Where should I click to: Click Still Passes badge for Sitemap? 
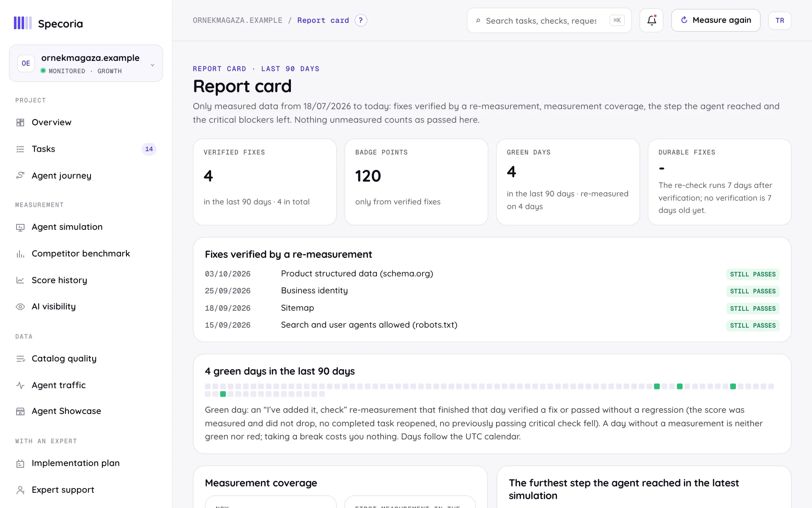pos(753,309)
